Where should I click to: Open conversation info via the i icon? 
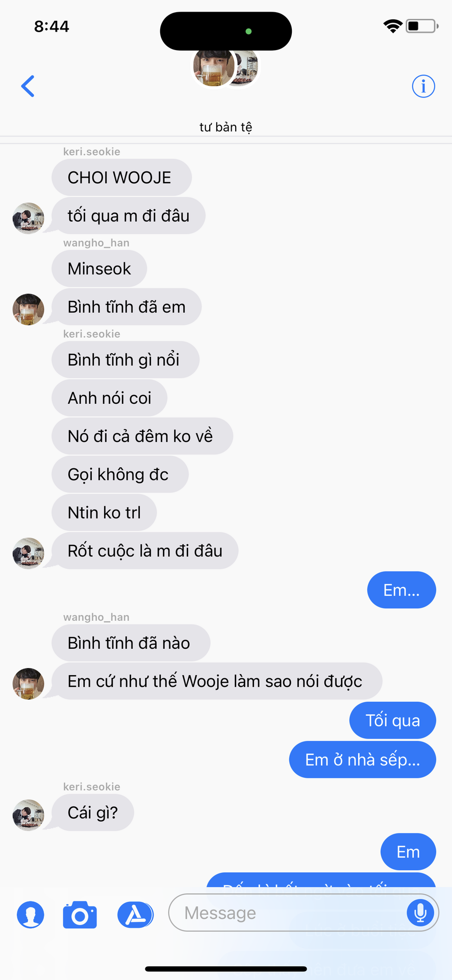coord(423,86)
